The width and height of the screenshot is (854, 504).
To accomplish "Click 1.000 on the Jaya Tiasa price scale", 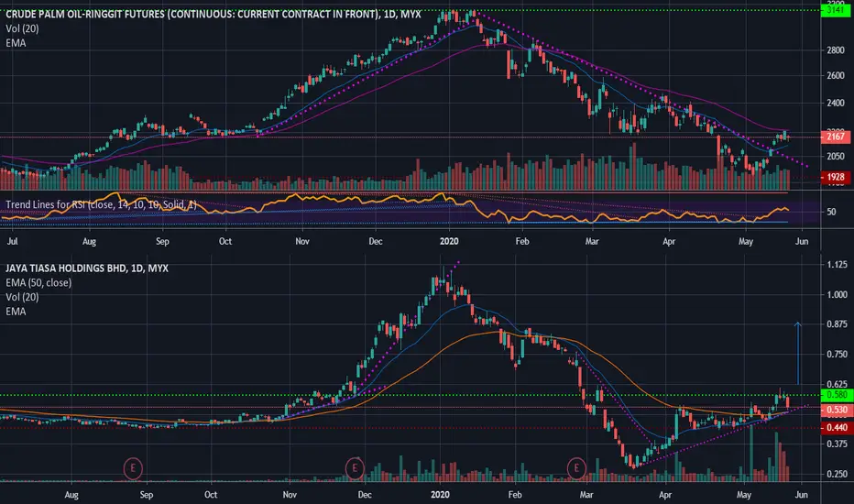I will coord(837,295).
